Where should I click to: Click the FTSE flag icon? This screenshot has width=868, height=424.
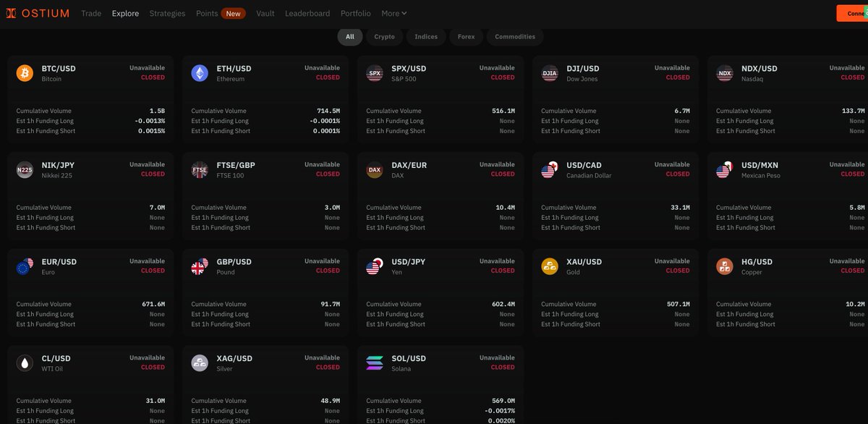click(x=200, y=170)
